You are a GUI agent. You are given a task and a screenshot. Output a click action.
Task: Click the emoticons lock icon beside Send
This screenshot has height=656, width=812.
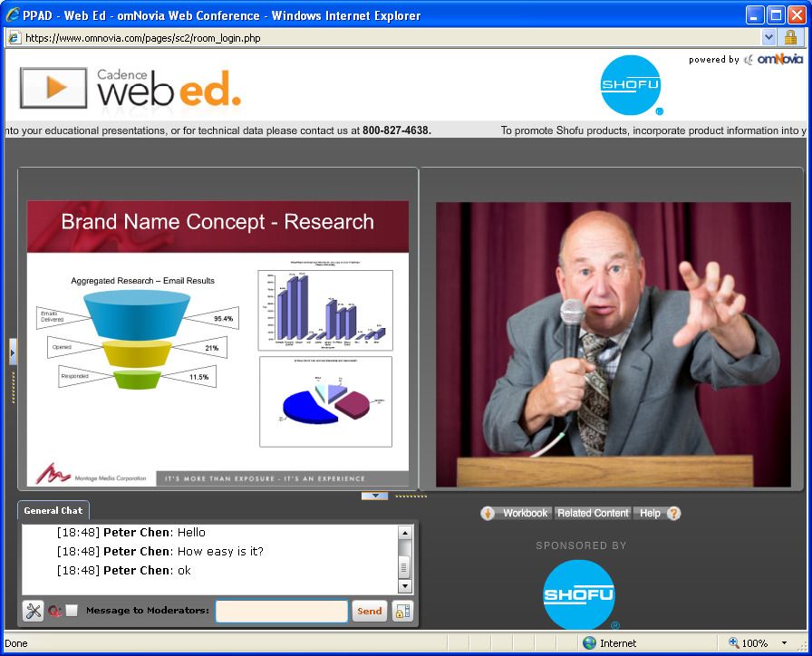click(401, 611)
